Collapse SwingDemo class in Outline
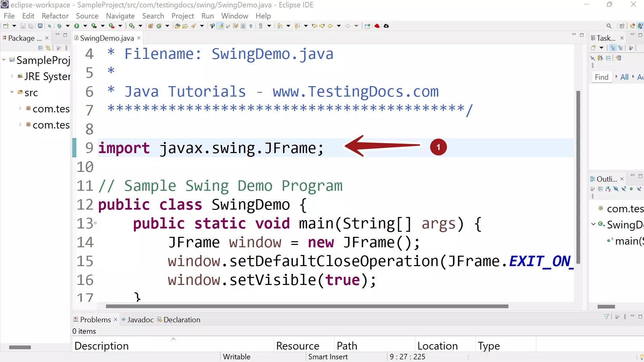 [x=593, y=224]
